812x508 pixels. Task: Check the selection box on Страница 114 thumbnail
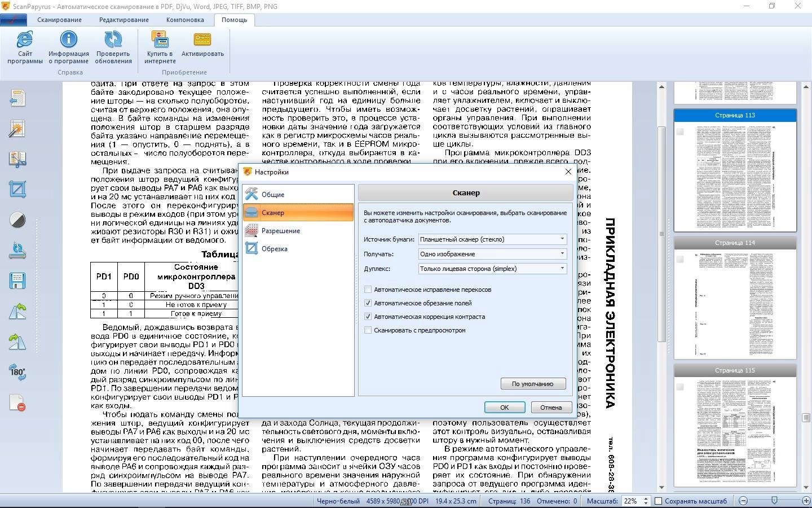click(680, 259)
